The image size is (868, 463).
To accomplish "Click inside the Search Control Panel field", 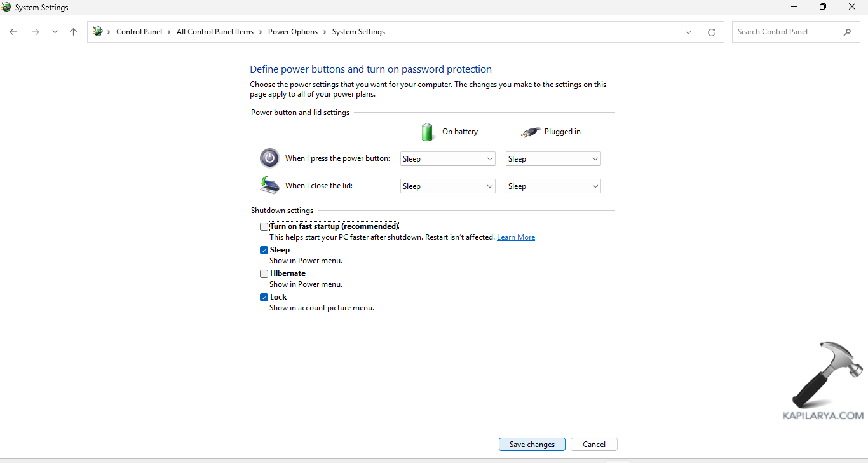I will coord(788,31).
